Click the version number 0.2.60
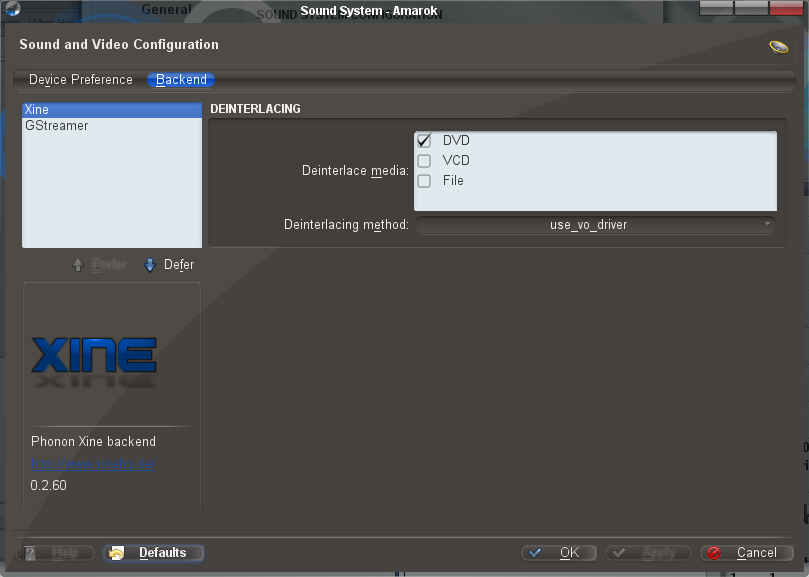The image size is (809, 577). coord(48,485)
